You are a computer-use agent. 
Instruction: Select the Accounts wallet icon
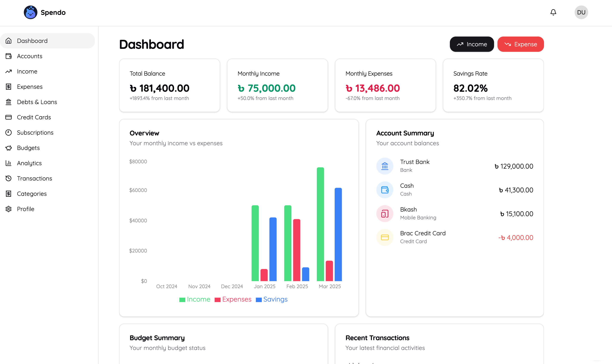(x=9, y=56)
